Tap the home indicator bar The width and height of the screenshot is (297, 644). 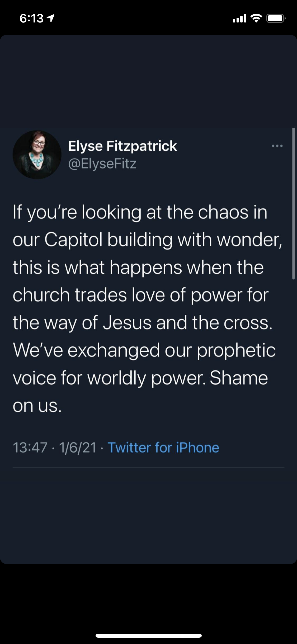pyautogui.click(x=149, y=636)
